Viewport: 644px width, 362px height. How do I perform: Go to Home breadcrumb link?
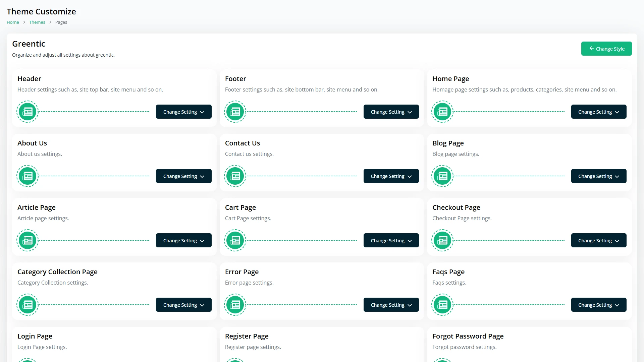coord(13,22)
